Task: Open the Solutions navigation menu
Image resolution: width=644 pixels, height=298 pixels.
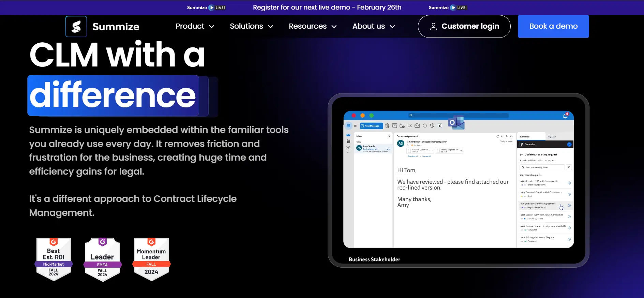Action: 252,26
